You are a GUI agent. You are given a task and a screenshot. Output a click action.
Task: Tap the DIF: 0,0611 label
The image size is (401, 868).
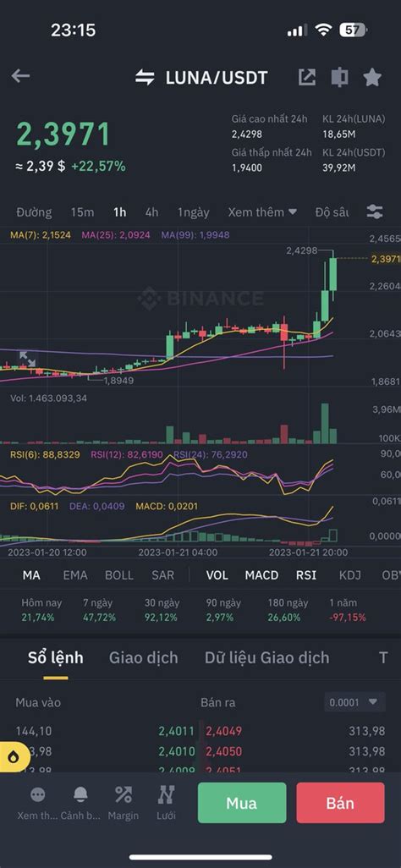point(35,506)
